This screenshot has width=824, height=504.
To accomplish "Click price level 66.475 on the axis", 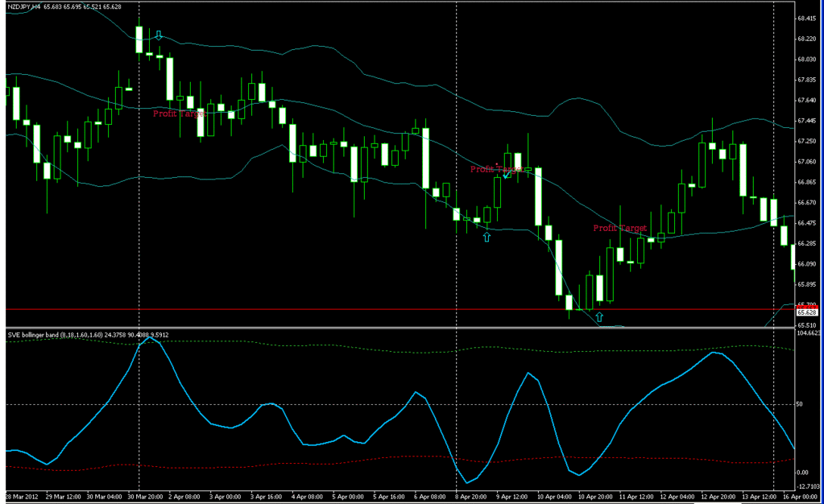I will pos(806,223).
